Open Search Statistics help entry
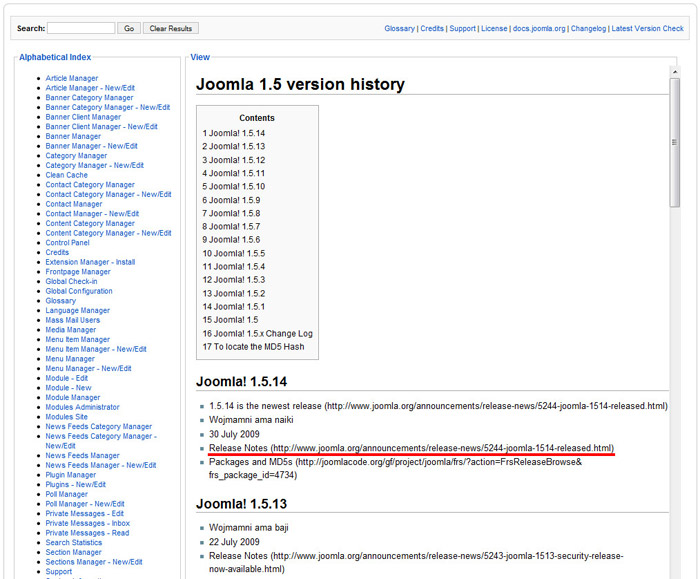The width and height of the screenshot is (700, 579). click(x=74, y=542)
